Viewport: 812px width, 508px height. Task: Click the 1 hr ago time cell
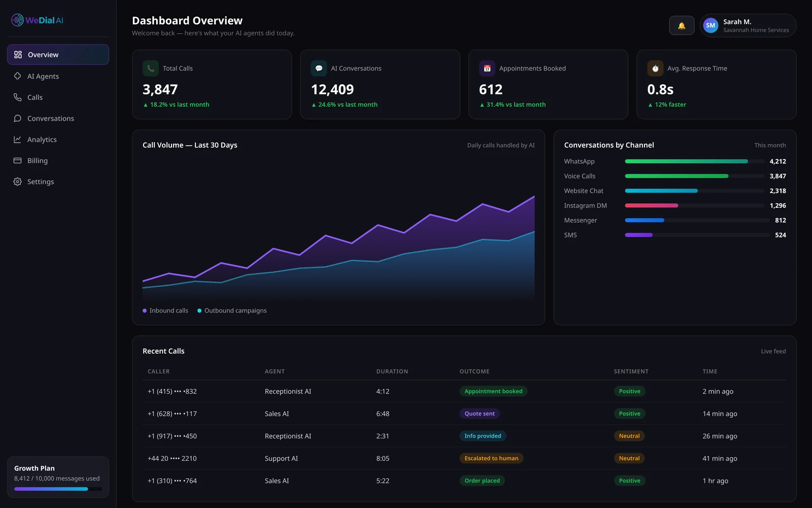click(x=715, y=481)
